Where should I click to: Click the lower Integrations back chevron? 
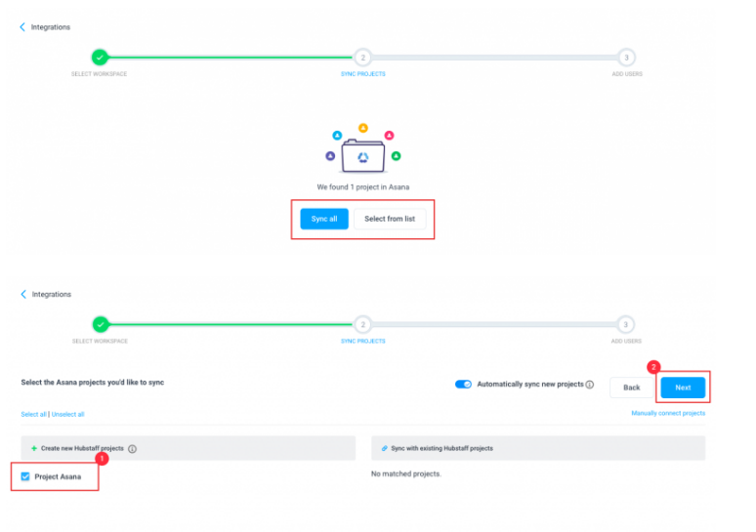coord(22,294)
